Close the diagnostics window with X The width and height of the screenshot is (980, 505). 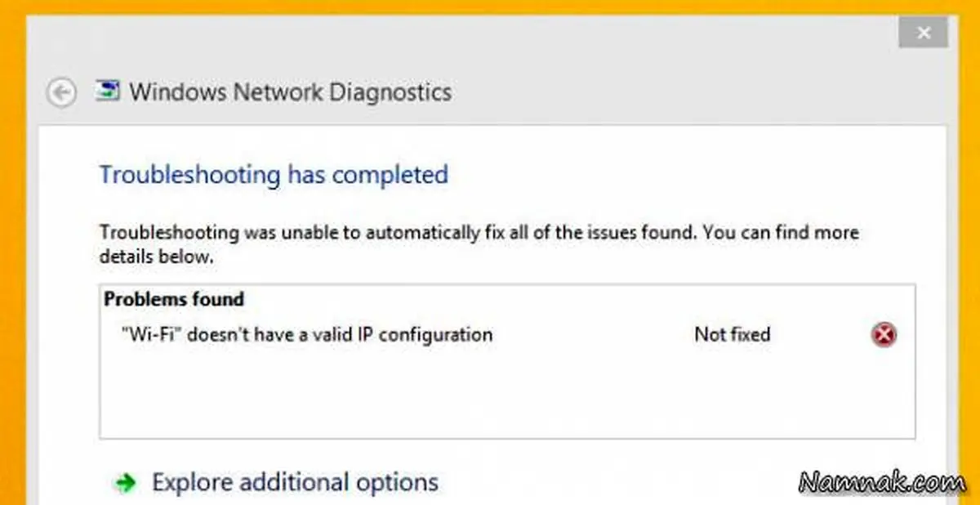[924, 34]
